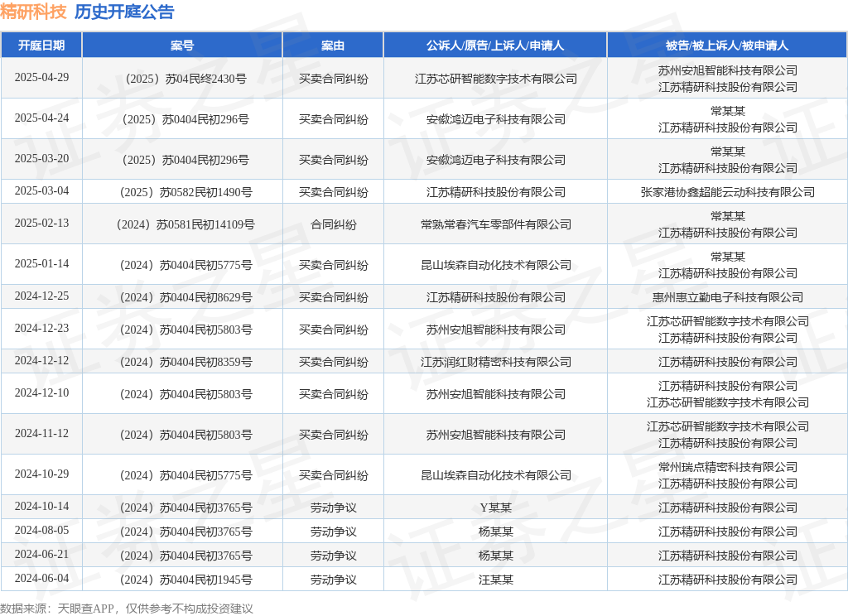The height and width of the screenshot is (616, 848).
Task: Click the 历史开庭公告 heading
Action: point(124,12)
